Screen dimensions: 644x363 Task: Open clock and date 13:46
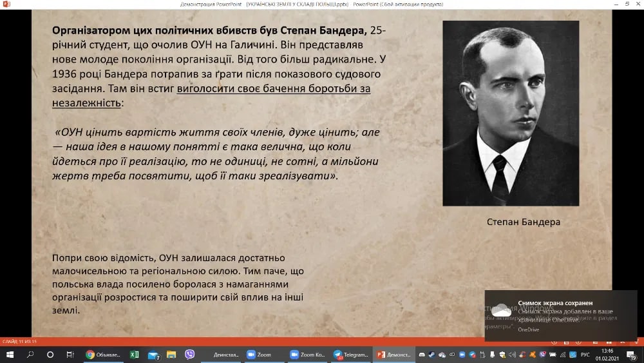coord(607,355)
